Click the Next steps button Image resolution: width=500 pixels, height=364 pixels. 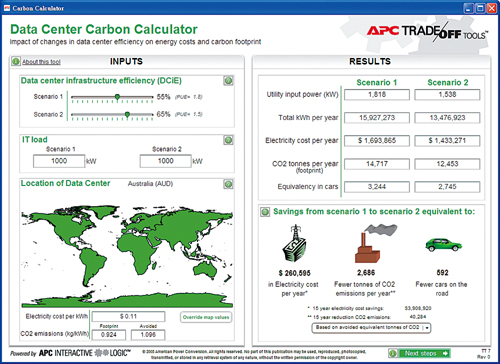pyautogui.click(x=425, y=353)
